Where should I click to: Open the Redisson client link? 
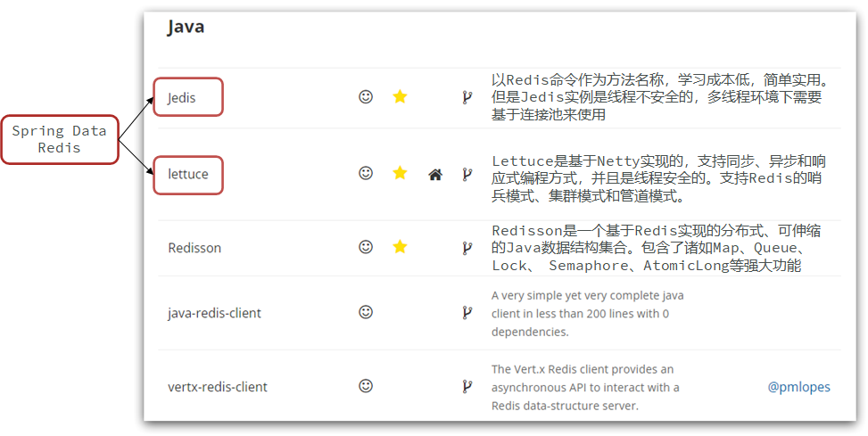tap(194, 248)
